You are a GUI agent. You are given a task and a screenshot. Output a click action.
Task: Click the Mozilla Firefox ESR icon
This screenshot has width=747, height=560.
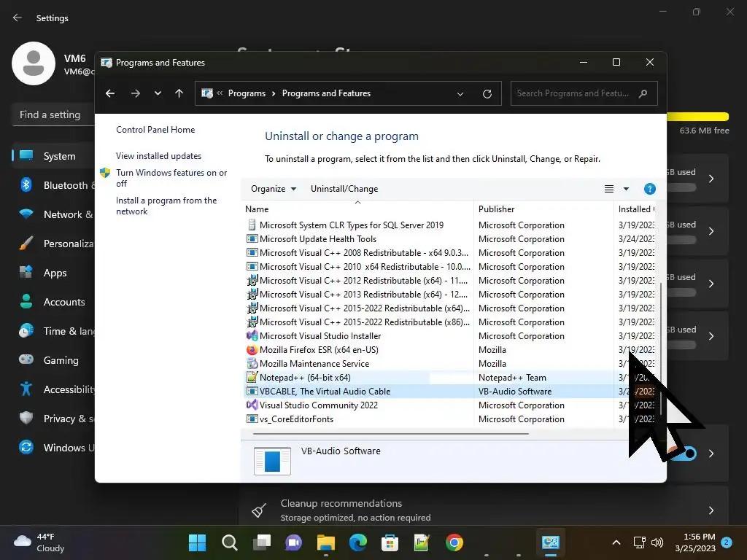click(x=252, y=349)
